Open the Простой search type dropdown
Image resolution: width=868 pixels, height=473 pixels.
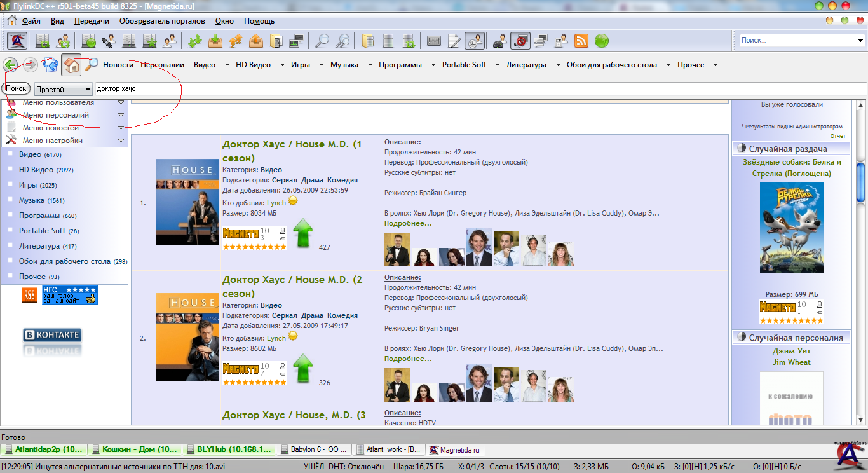(x=64, y=90)
